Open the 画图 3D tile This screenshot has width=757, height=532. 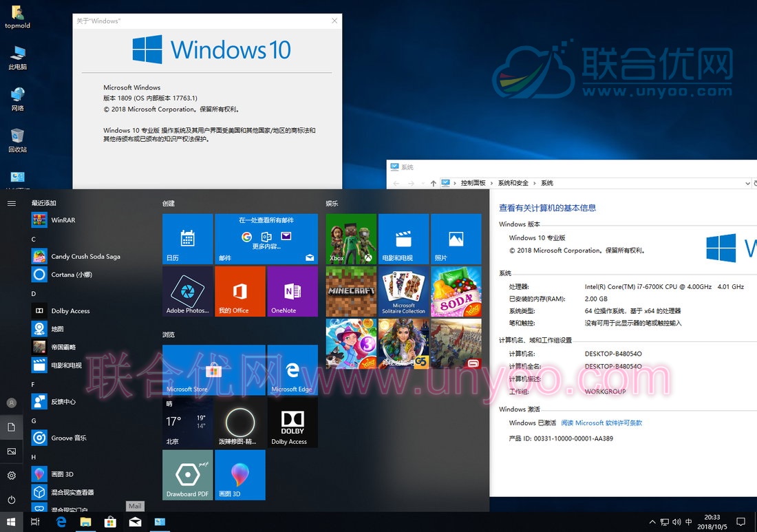coord(240,475)
